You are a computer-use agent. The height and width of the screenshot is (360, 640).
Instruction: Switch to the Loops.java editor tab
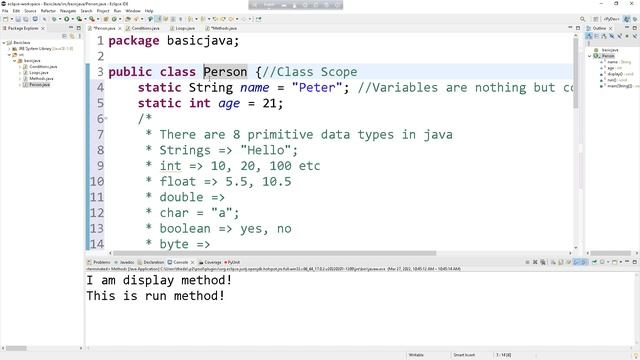coord(182,28)
